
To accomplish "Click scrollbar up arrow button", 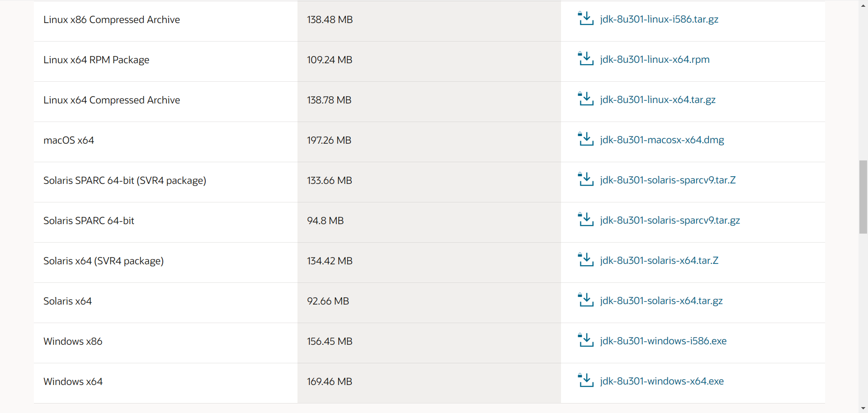I will [x=863, y=4].
